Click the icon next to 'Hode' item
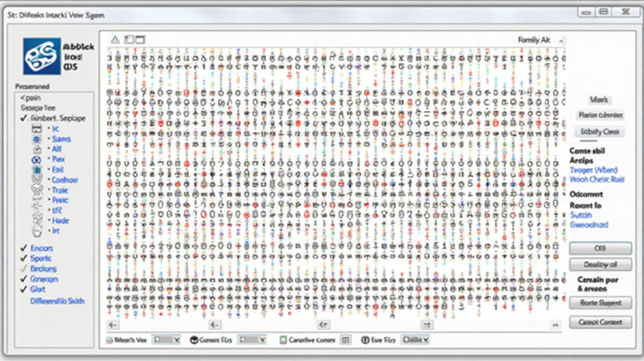Screen dimensions: 644x361 (38, 220)
